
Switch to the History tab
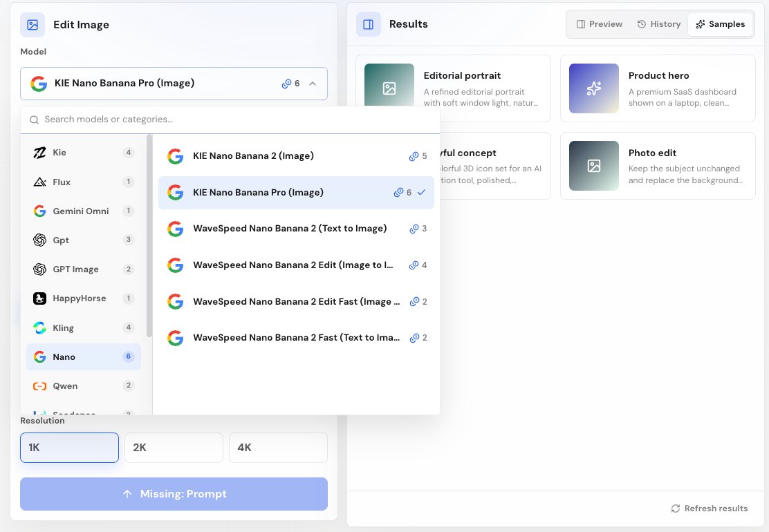658,24
